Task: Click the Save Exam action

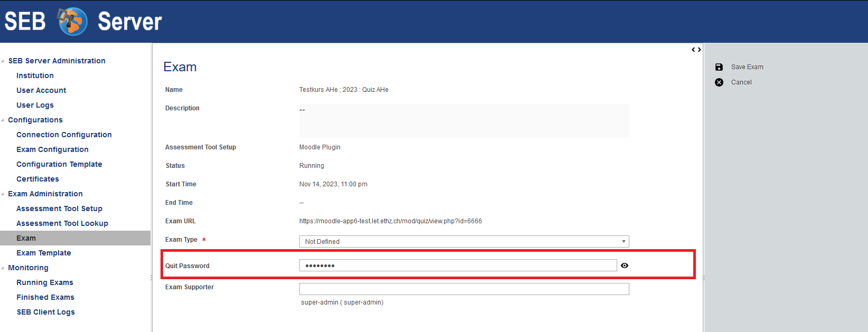Action: 747,67
